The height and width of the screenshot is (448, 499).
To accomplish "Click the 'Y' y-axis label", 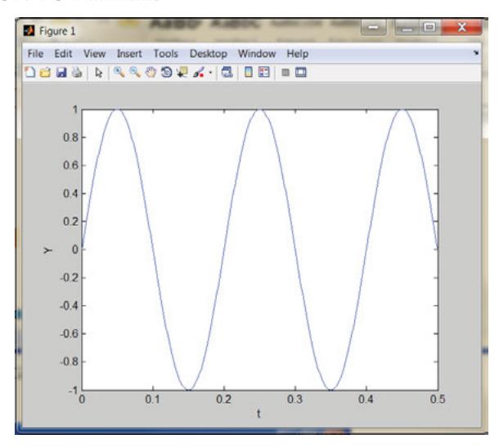I will point(47,250).
